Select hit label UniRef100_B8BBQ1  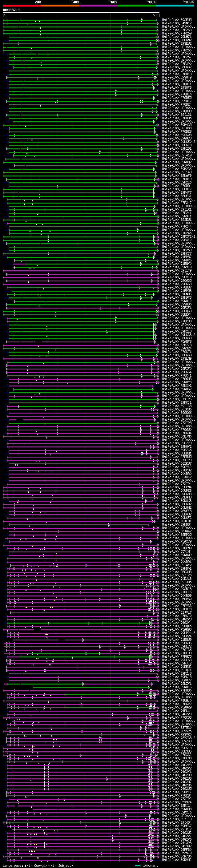tap(177, 454)
